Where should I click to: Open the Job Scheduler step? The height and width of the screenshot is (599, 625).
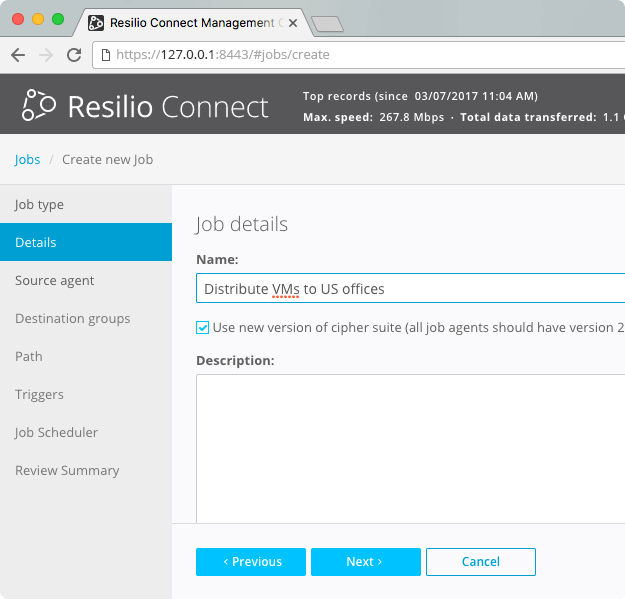coord(86,432)
